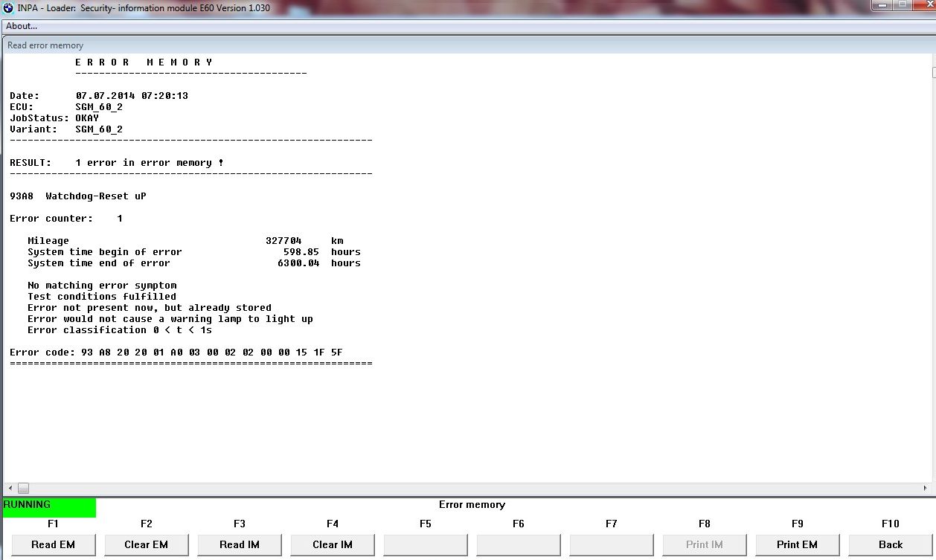936x560 pixels.
Task: Maximize the INPA window
Action: tap(903, 5)
